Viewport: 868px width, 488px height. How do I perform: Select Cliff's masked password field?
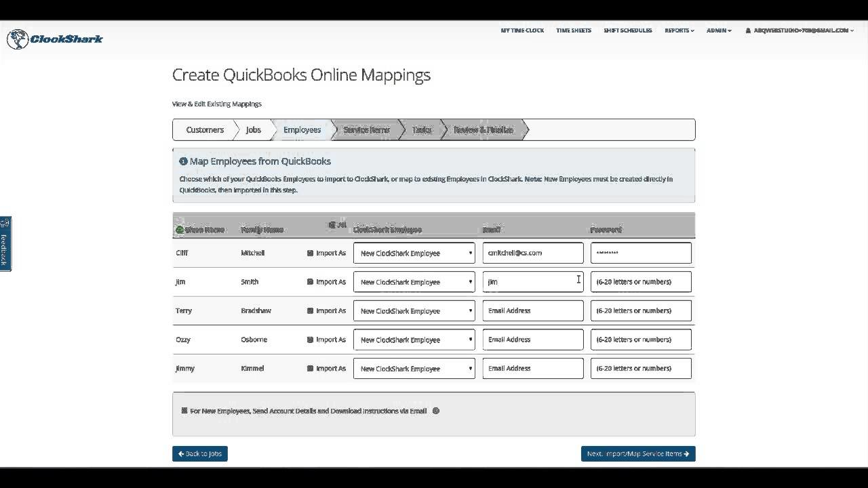pos(641,253)
